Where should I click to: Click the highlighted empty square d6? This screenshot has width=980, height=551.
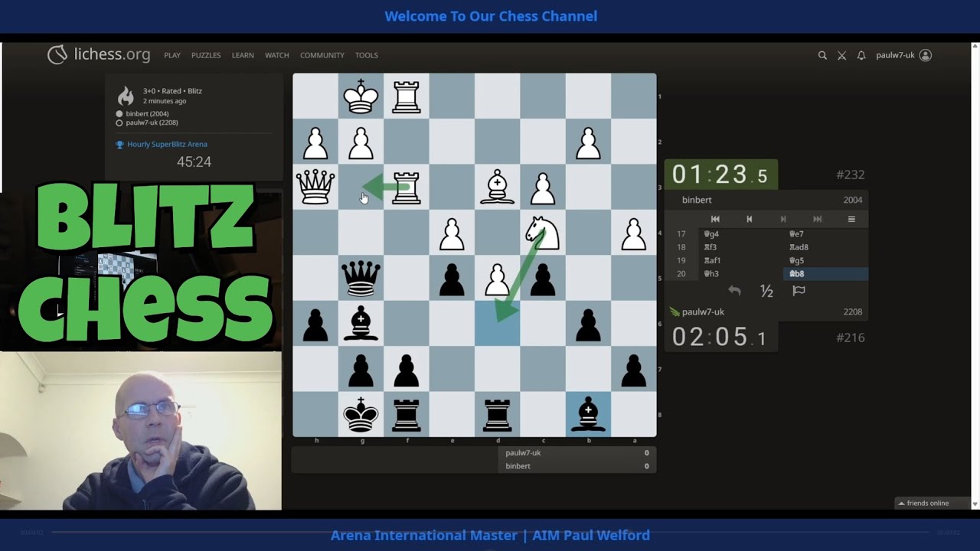pos(498,324)
